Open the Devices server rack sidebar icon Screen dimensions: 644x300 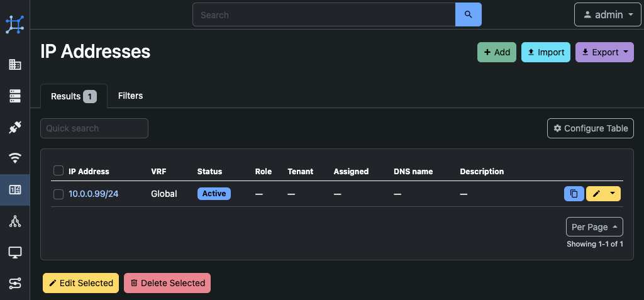click(15, 96)
